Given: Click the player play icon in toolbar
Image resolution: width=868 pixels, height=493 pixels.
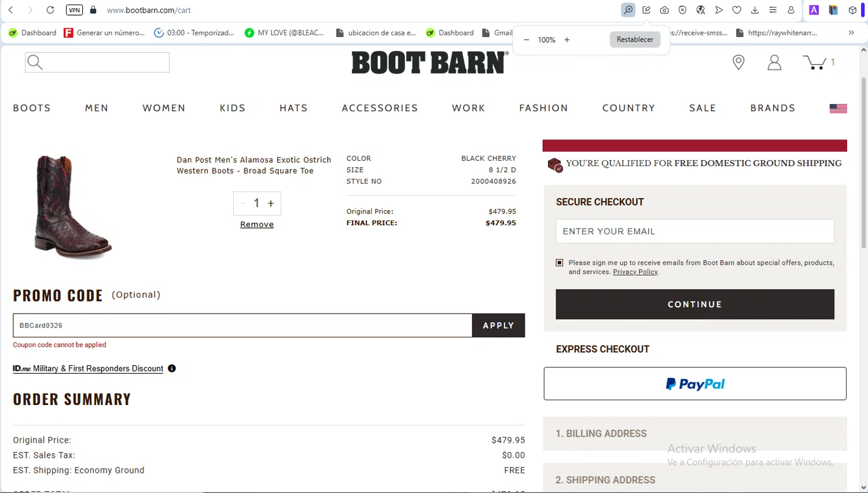Looking at the screenshot, I should click(719, 10).
